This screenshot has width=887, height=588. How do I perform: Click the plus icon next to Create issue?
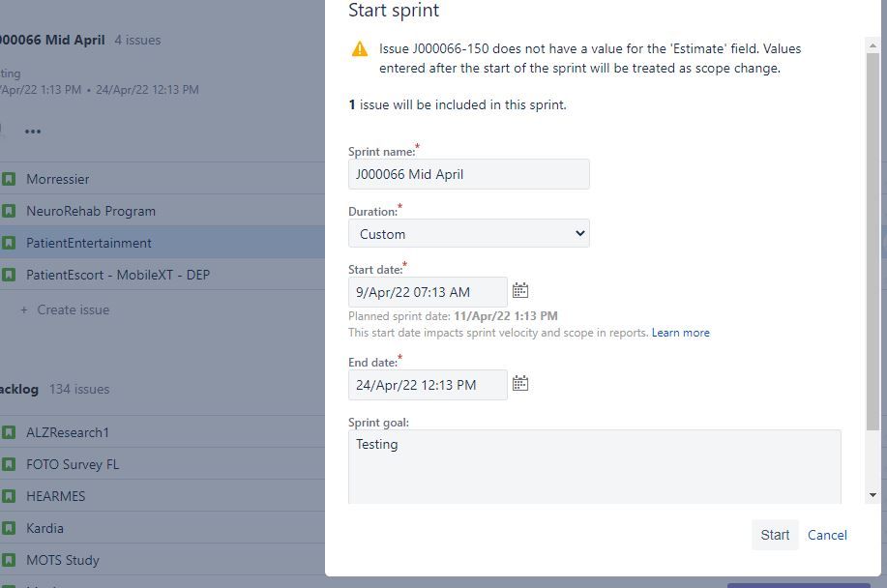coord(24,309)
